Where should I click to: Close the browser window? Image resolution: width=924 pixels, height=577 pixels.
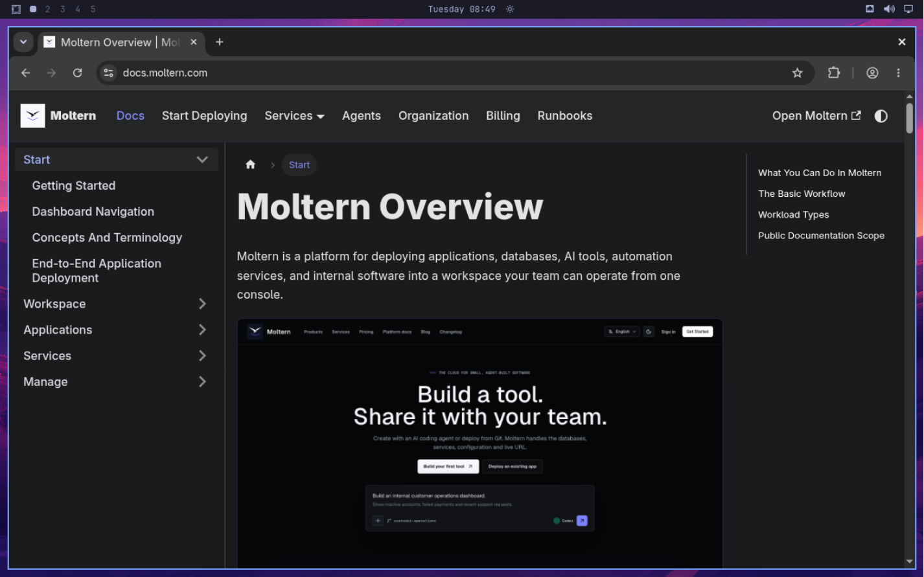pyautogui.click(x=901, y=42)
